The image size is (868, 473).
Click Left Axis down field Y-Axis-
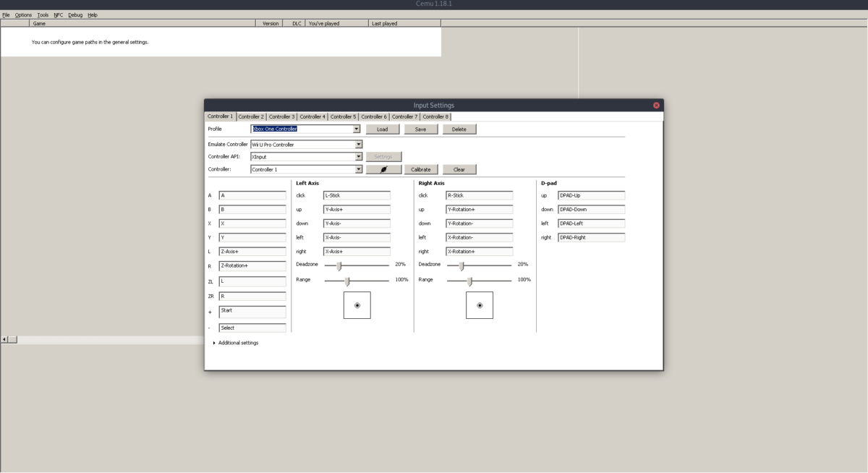[357, 223]
